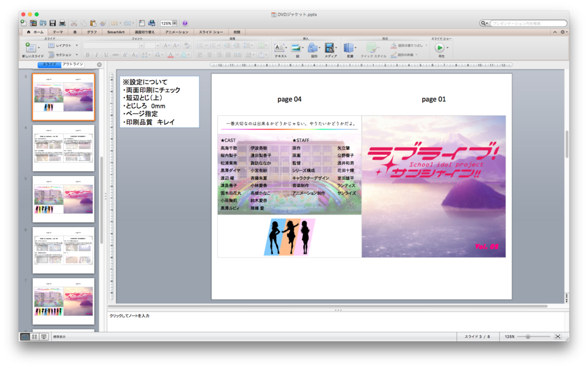Image resolution: width=588 pixels, height=368 pixels.
Task: Click the scissors cut icon
Action: point(74,23)
